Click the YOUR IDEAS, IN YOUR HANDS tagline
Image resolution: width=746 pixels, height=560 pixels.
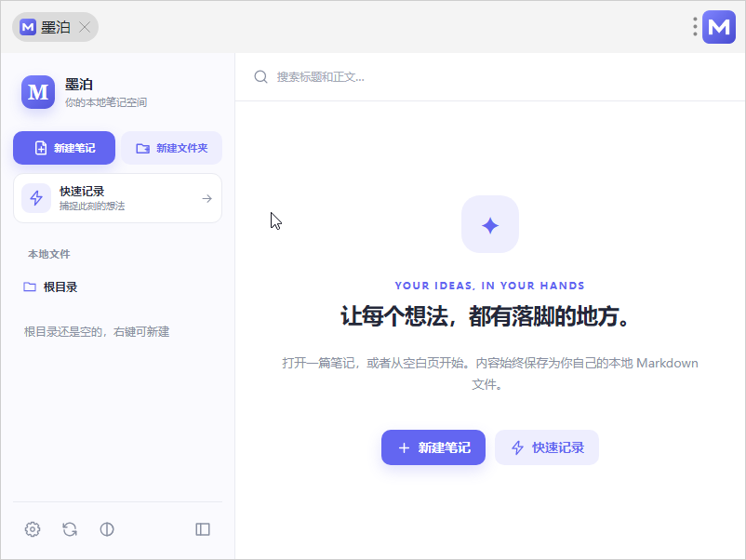490,286
